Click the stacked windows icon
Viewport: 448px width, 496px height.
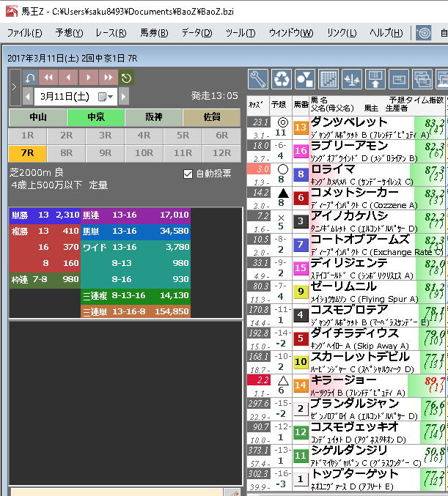point(422,79)
